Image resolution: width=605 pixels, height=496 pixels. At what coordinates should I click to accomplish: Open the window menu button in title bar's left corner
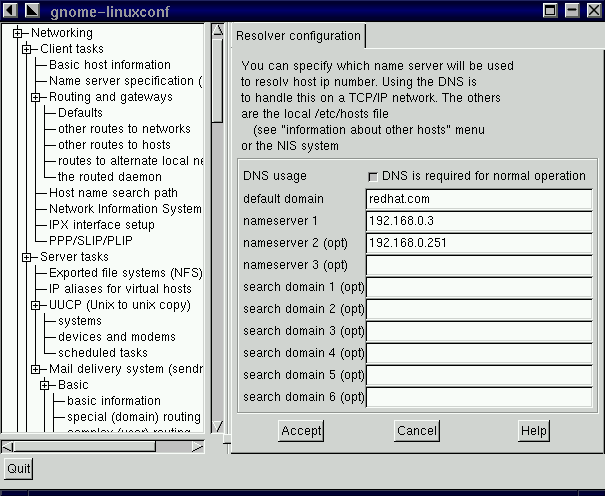click(10, 10)
